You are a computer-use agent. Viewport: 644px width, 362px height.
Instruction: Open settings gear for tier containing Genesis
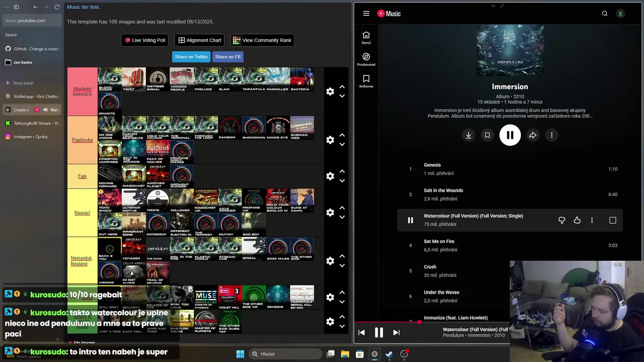pos(330,297)
